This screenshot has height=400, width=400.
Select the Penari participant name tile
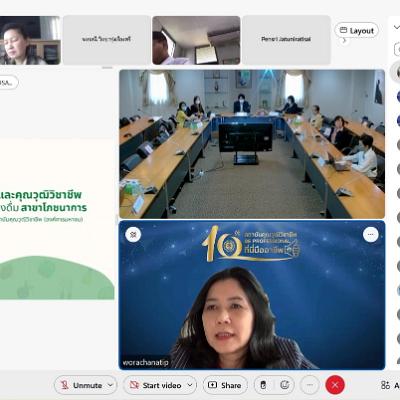tap(286, 40)
